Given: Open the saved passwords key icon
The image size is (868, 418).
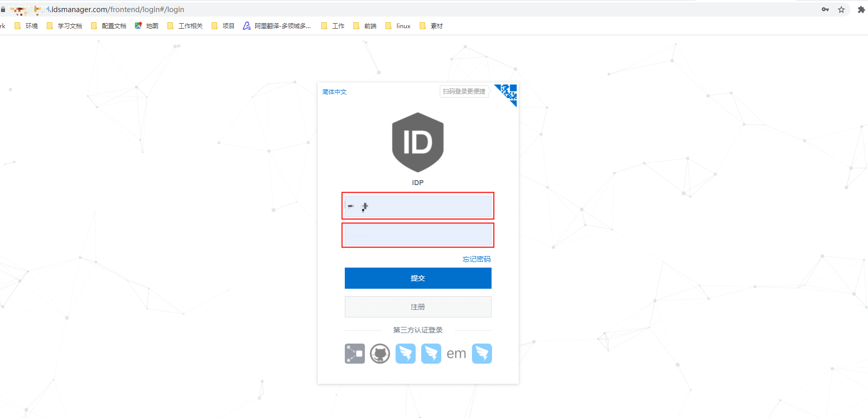Looking at the screenshot, I should click(x=825, y=10).
